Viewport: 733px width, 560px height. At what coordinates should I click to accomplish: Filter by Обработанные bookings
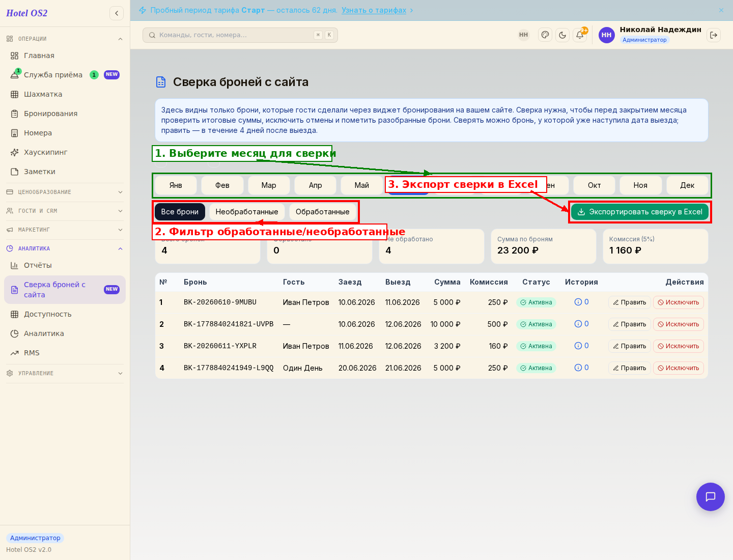point(323,212)
